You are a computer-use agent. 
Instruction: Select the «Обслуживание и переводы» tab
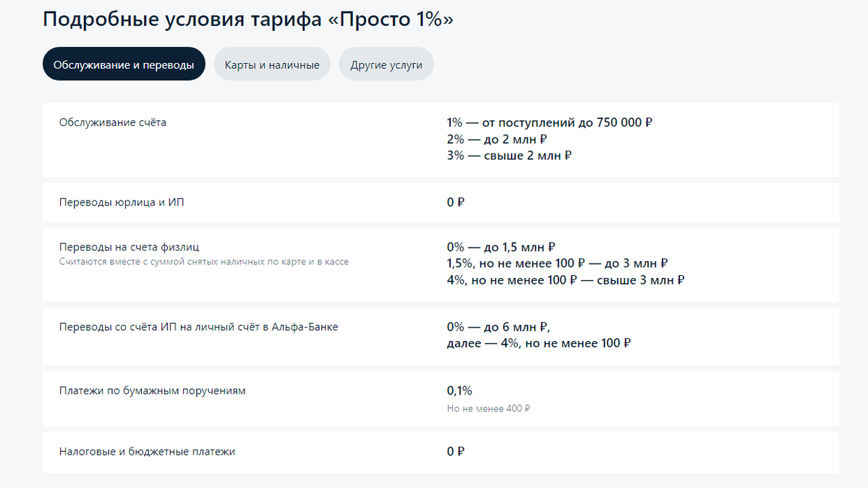124,63
